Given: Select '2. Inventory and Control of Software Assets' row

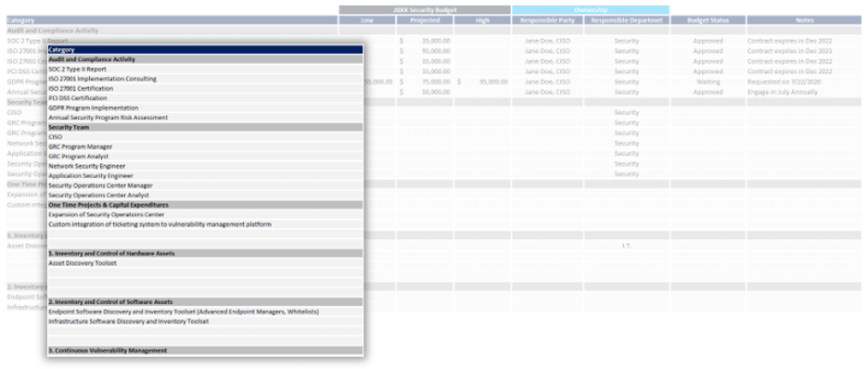Looking at the screenshot, I should coord(205,302).
